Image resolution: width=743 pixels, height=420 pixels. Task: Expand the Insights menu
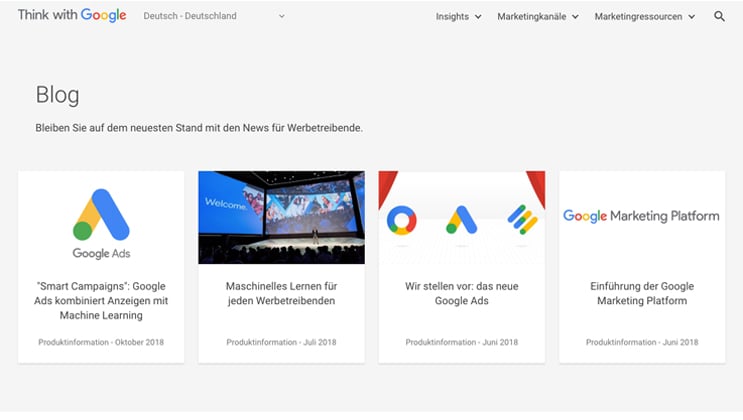(458, 17)
